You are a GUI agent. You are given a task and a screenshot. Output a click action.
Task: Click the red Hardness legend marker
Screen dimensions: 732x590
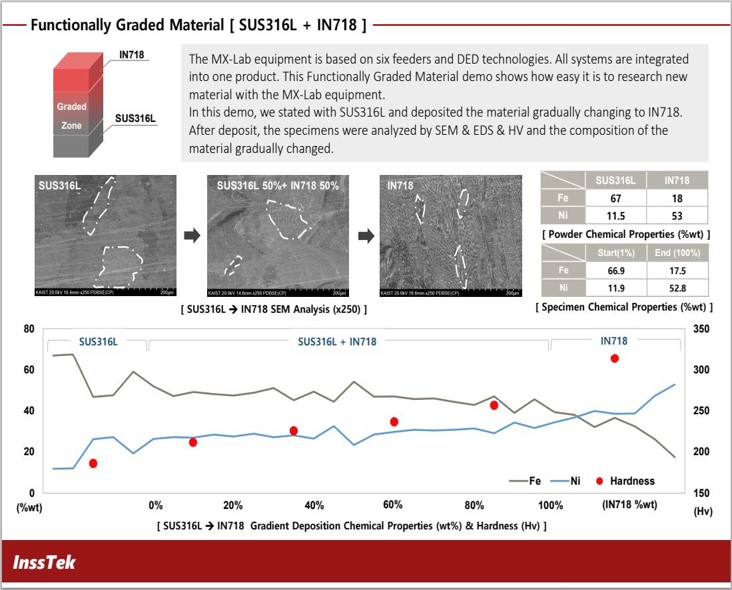600,481
